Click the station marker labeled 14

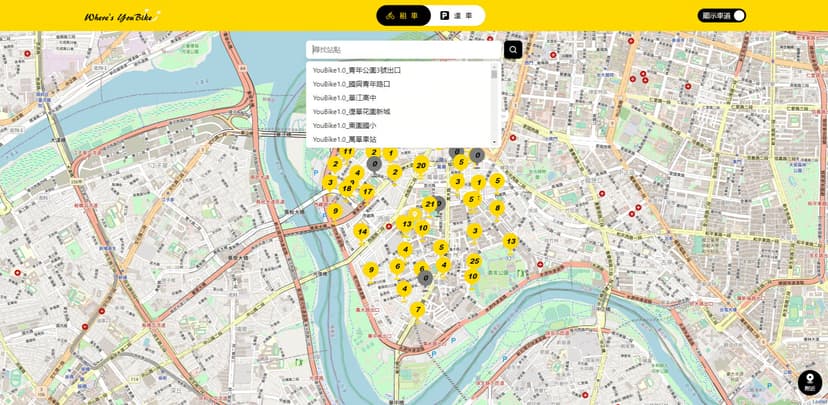pos(362,232)
